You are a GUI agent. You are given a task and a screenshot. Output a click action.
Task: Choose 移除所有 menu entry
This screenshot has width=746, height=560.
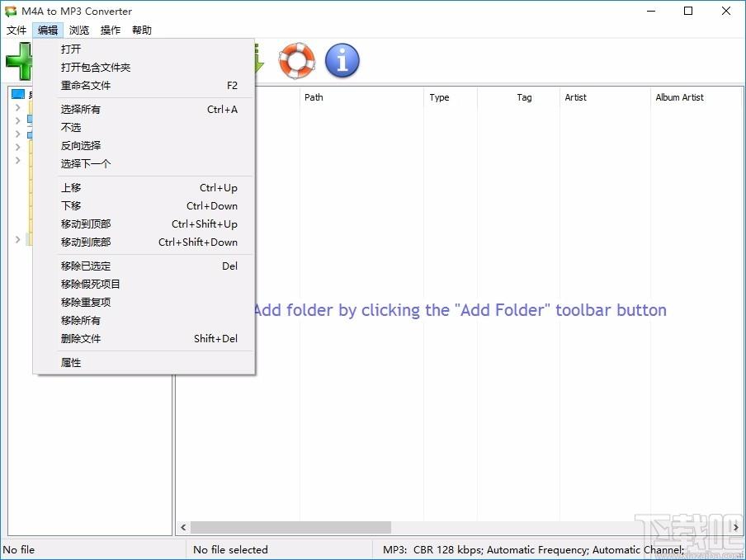click(144, 320)
